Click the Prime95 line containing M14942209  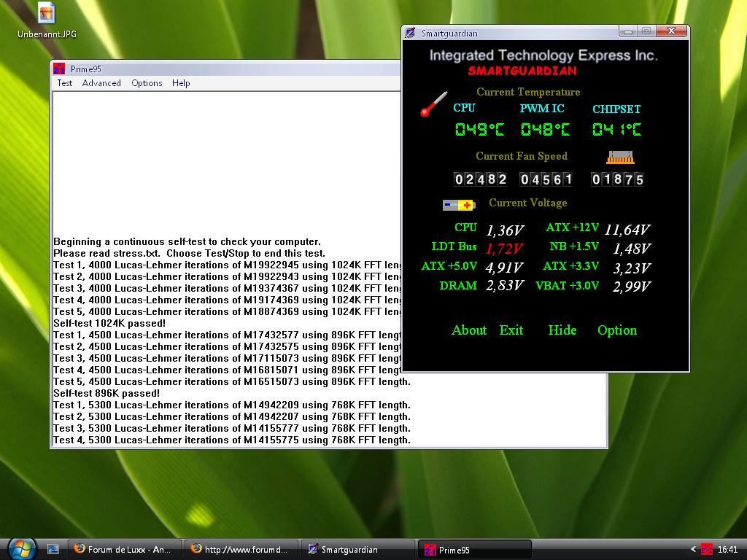tap(232, 405)
